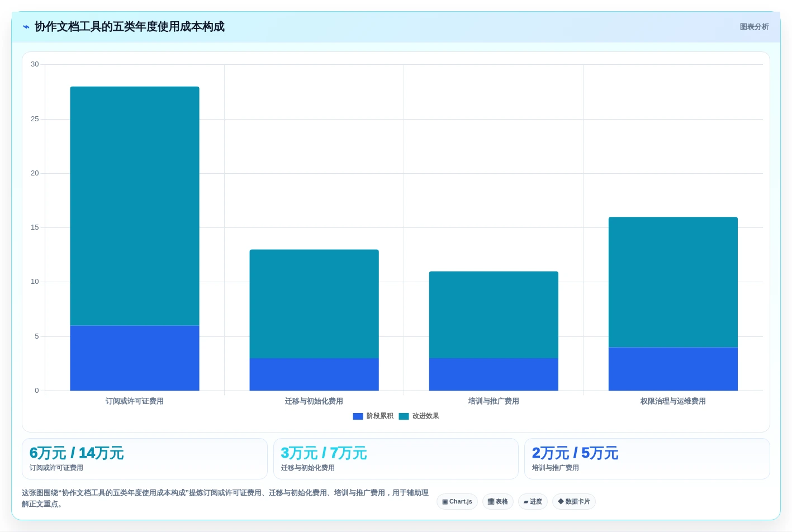The width and height of the screenshot is (792, 532).
Task: Click the 培训与推广费用 x-axis label
Action: (x=494, y=401)
